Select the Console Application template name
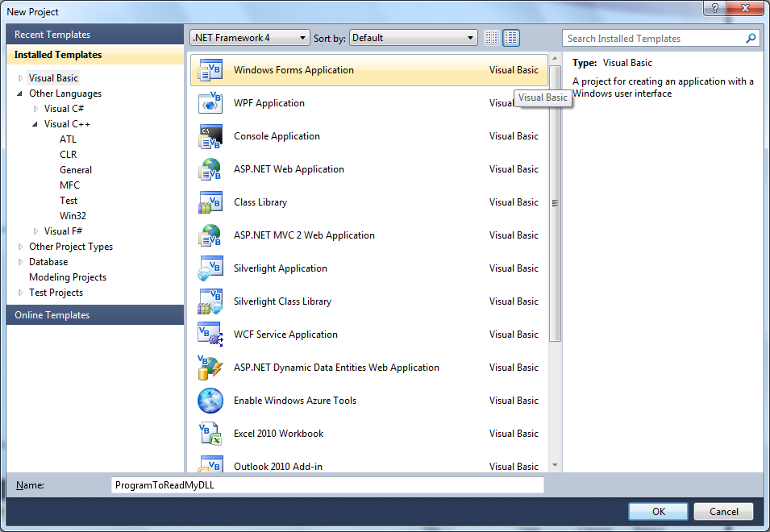The height and width of the screenshot is (532, 770). point(277,136)
